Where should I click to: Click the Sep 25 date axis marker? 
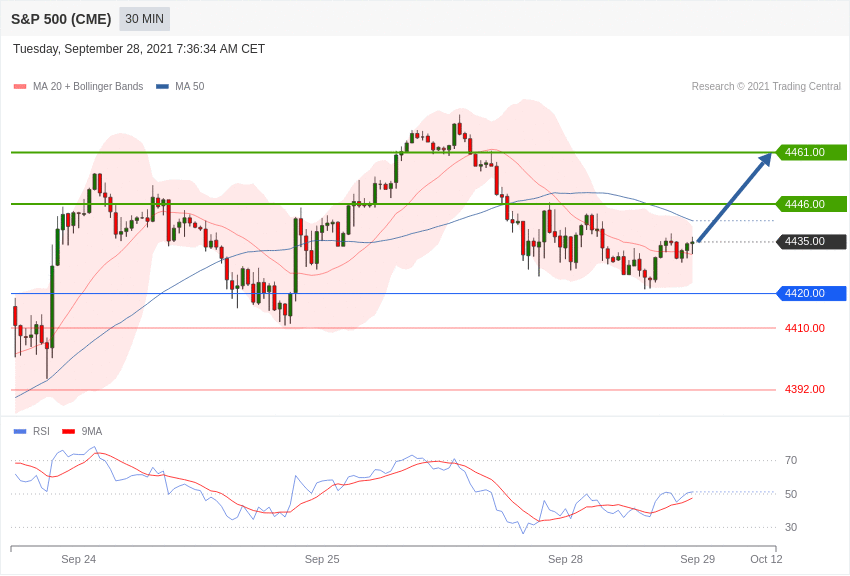point(322,559)
